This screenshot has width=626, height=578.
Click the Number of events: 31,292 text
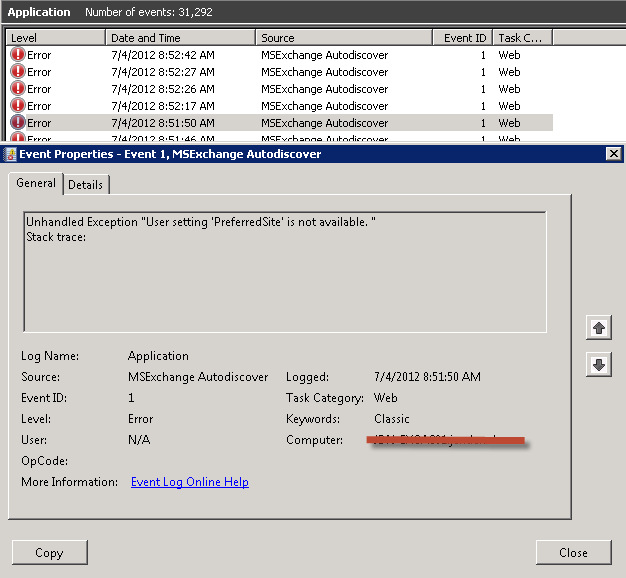coord(149,12)
